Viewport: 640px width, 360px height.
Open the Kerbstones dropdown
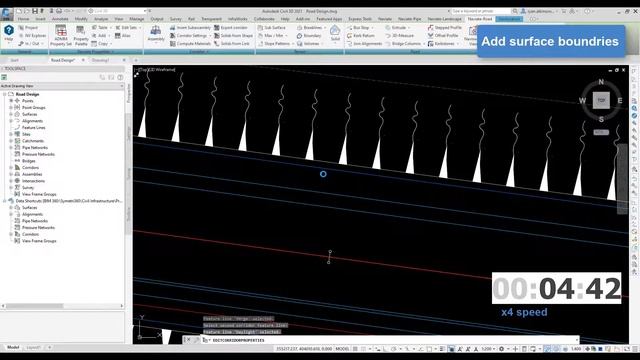coord(444,44)
